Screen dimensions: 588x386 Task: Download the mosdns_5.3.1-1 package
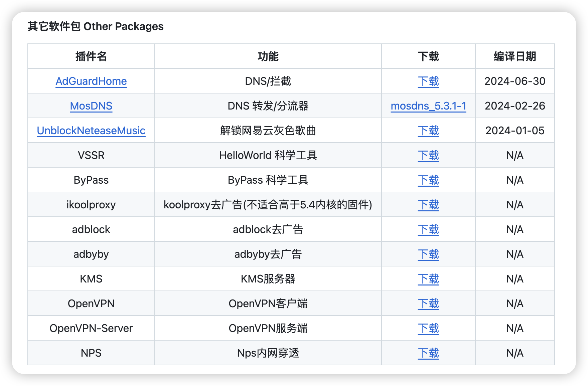click(x=428, y=106)
